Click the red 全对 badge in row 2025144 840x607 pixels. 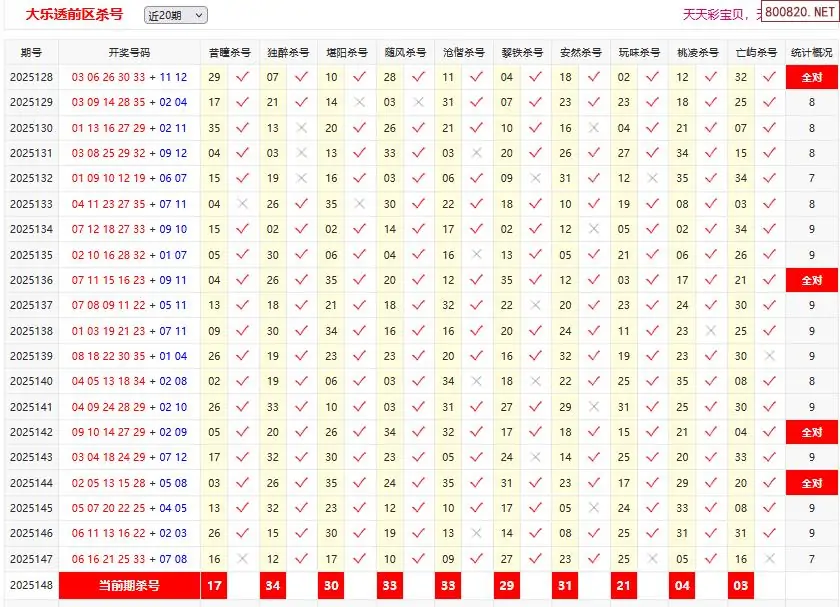(x=811, y=483)
